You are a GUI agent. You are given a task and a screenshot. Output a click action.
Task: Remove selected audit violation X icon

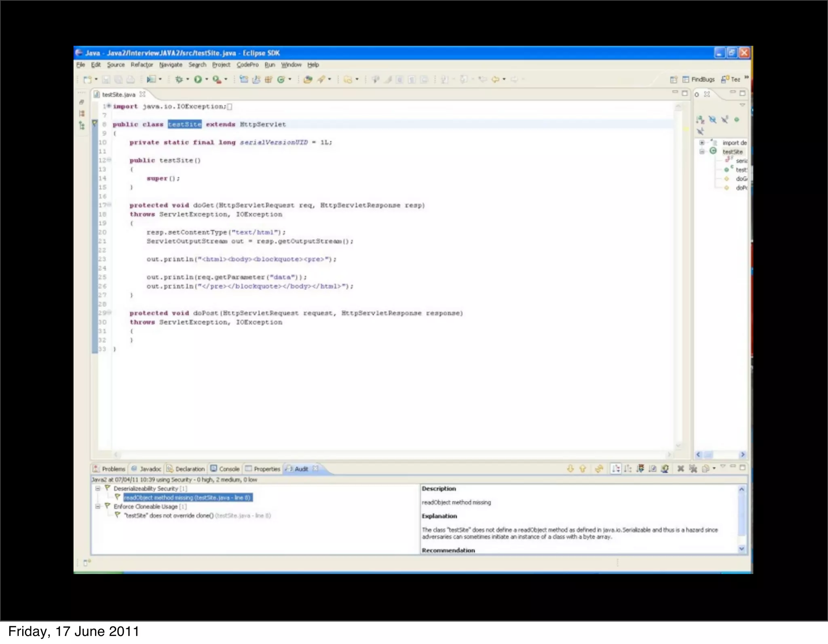pos(680,469)
